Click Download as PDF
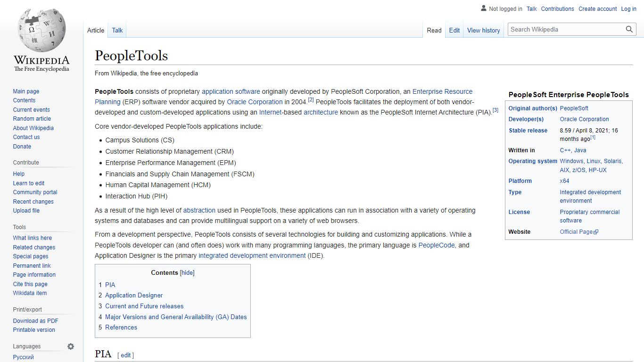 (36, 321)
